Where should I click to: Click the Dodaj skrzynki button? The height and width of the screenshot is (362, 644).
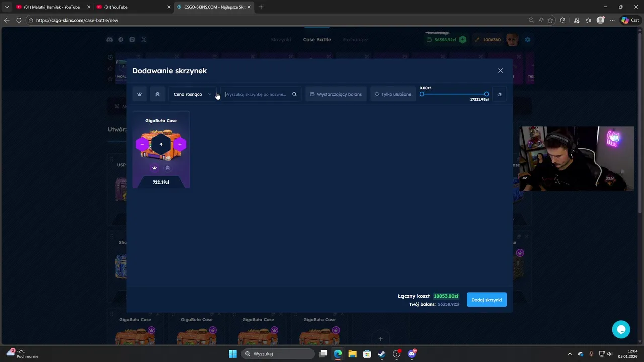pyautogui.click(x=487, y=300)
